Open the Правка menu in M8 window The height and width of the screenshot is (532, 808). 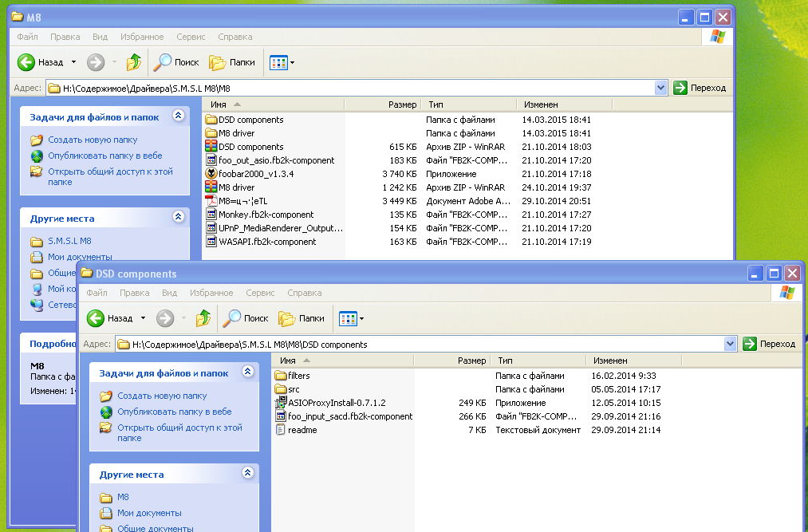point(65,37)
